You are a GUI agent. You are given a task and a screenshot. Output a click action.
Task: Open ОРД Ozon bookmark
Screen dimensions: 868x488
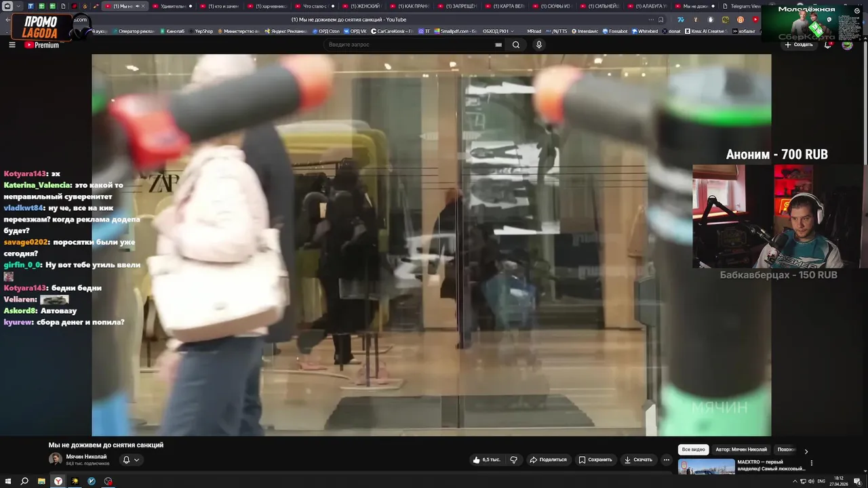coord(325,31)
